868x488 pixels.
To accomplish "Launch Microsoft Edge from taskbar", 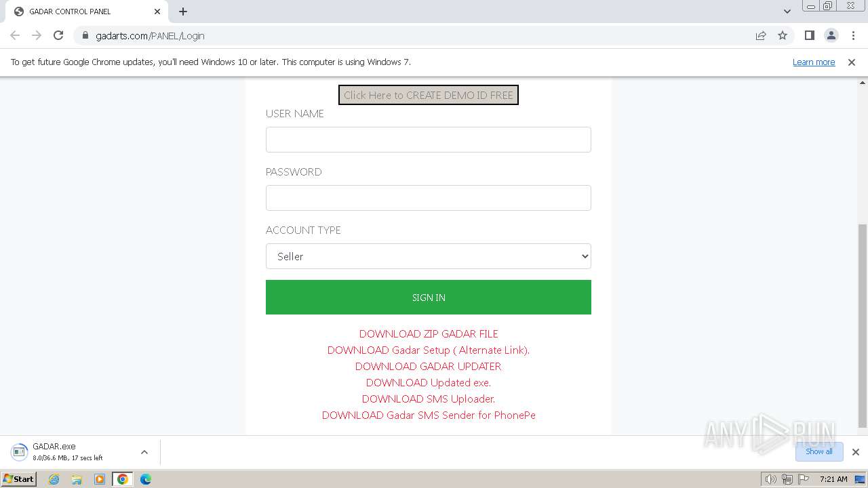I will click(146, 479).
